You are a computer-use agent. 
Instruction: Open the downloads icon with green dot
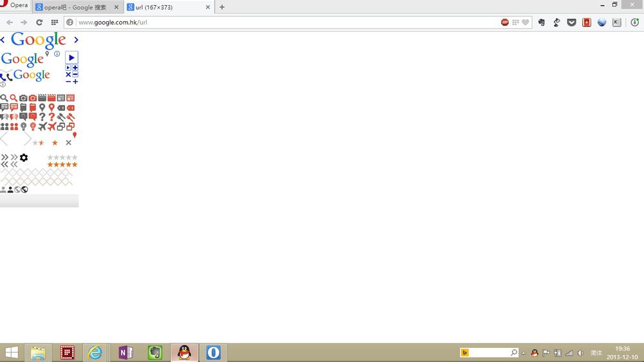(634, 22)
